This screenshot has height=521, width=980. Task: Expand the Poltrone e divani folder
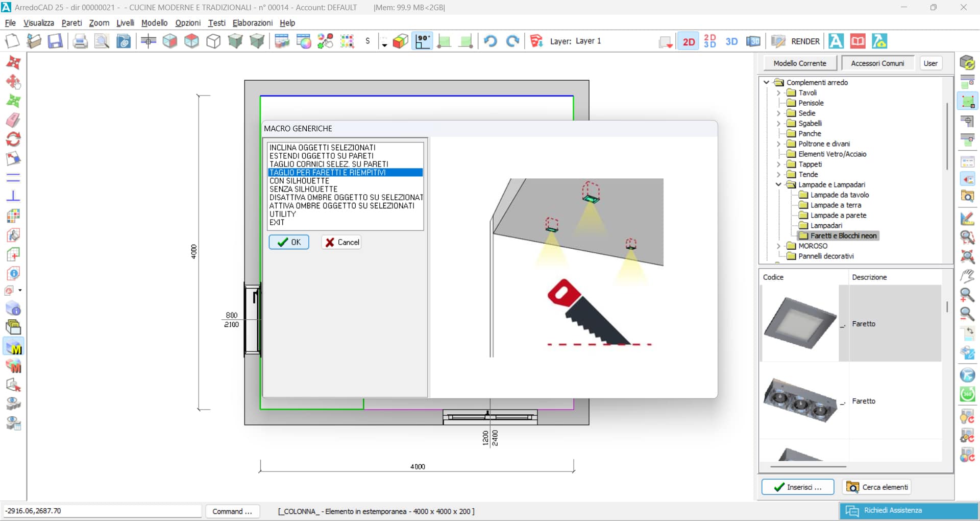pyautogui.click(x=778, y=144)
